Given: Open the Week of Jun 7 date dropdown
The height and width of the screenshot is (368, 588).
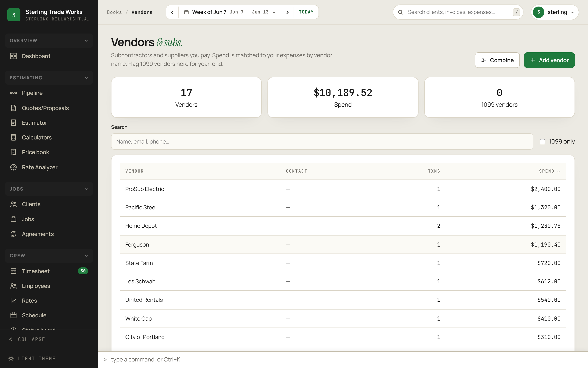Looking at the screenshot, I should tap(230, 12).
